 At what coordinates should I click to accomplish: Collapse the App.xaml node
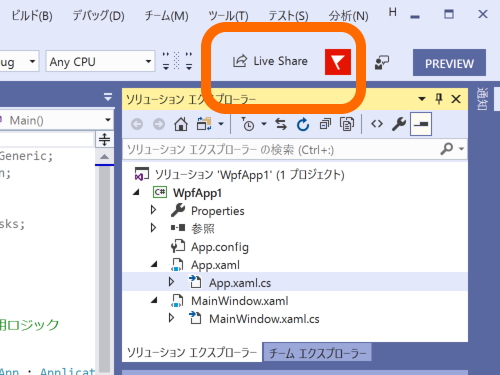coord(154,264)
